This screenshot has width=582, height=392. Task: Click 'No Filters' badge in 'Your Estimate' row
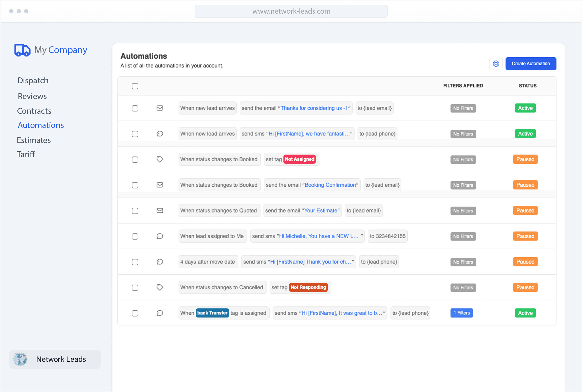tap(463, 211)
